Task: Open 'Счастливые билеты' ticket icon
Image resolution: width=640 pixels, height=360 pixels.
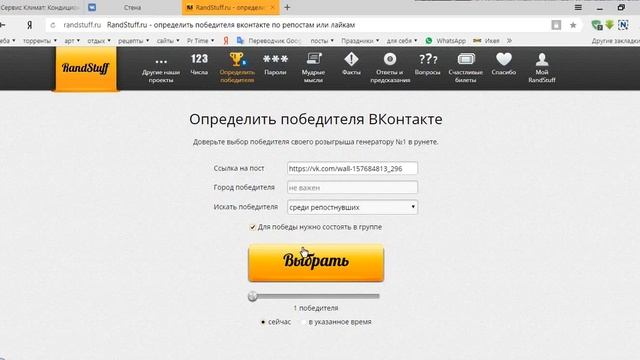Action: [x=466, y=60]
